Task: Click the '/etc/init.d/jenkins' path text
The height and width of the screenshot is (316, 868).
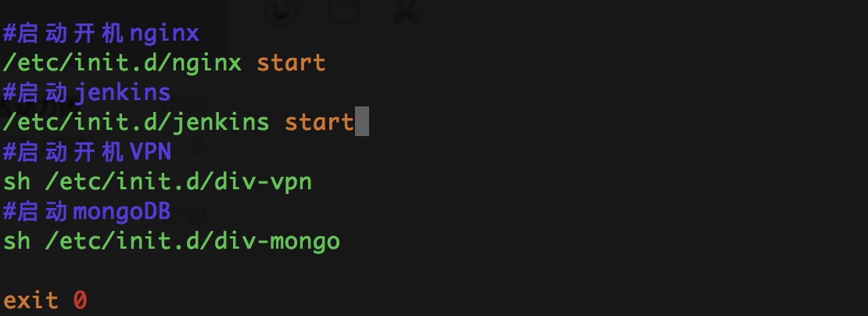Action: [x=136, y=122]
